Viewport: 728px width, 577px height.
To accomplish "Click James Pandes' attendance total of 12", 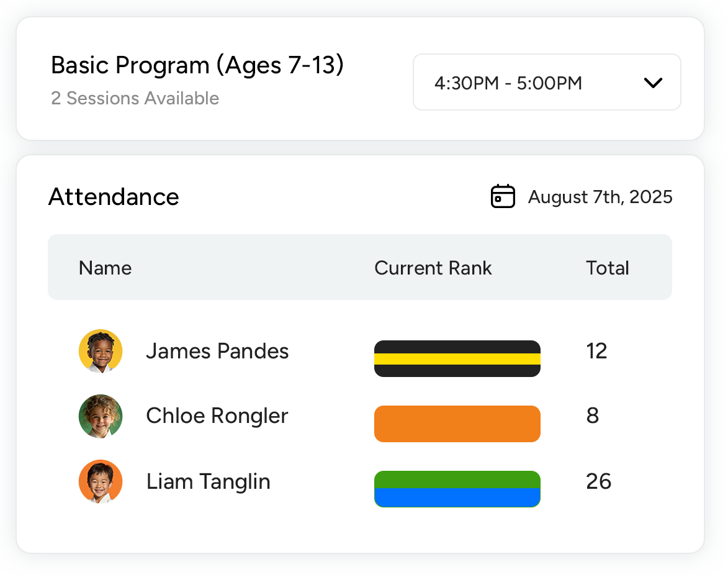I will pyautogui.click(x=596, y=351).
